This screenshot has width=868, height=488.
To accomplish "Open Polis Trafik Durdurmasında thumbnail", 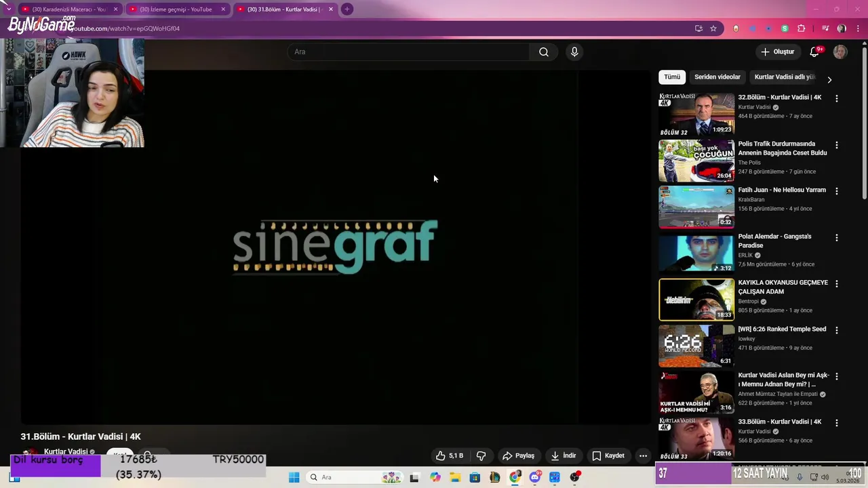I will click(696, 161).
